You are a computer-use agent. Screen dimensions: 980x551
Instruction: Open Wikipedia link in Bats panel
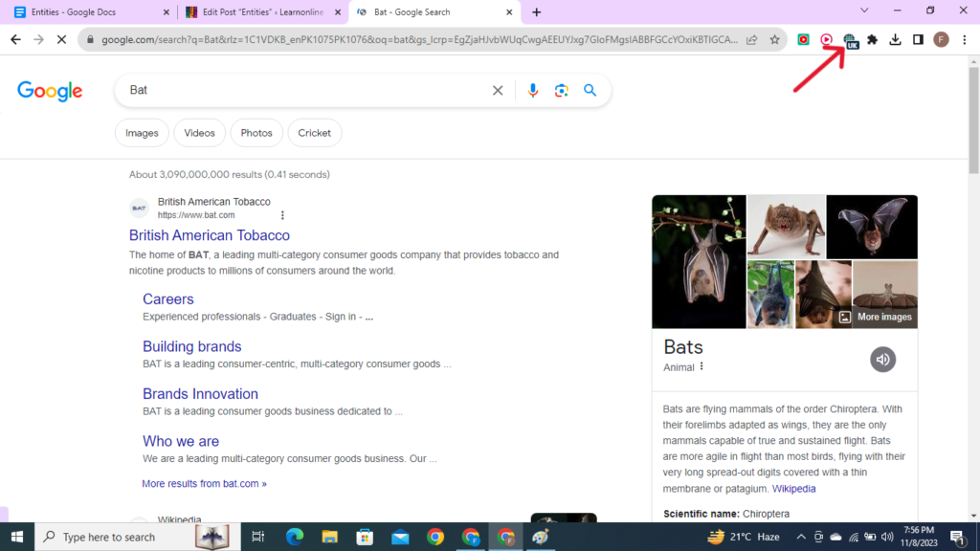coord(793,489)
